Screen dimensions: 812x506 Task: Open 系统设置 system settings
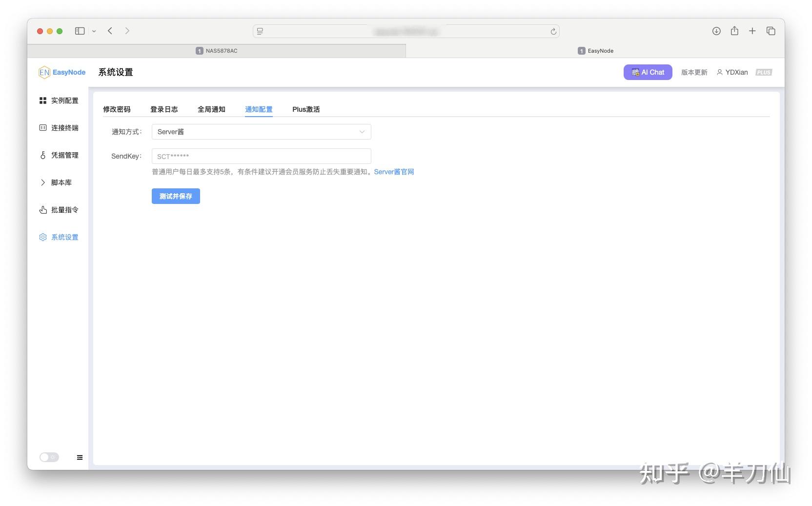(64, 237)
